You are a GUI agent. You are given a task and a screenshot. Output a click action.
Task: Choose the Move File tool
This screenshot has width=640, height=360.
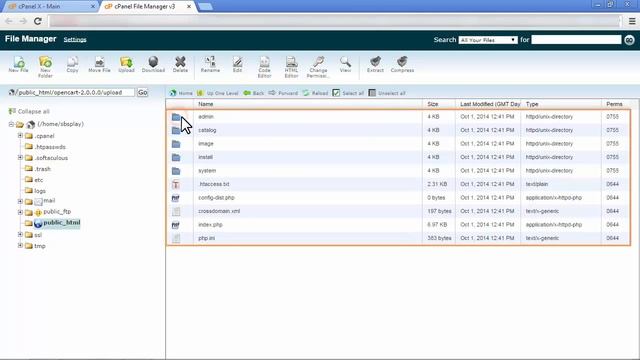[99, 64]
